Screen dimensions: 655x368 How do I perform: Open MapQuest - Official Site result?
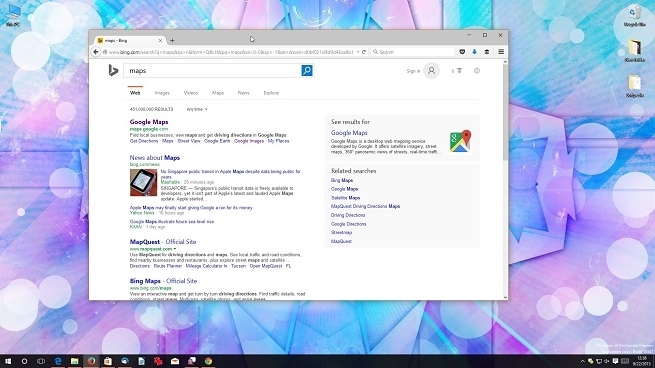pyautogui.click(x=163, y=242)
